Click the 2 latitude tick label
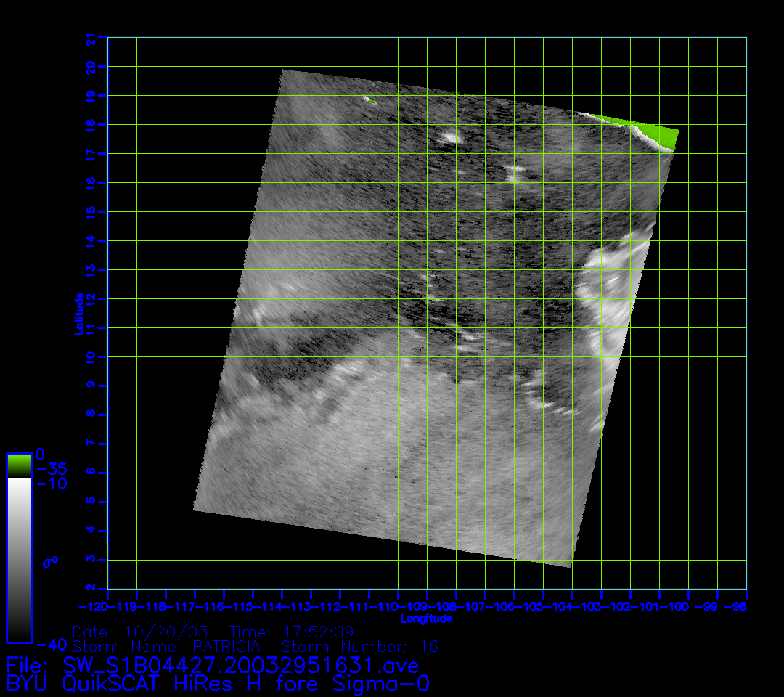 [91, 588]
